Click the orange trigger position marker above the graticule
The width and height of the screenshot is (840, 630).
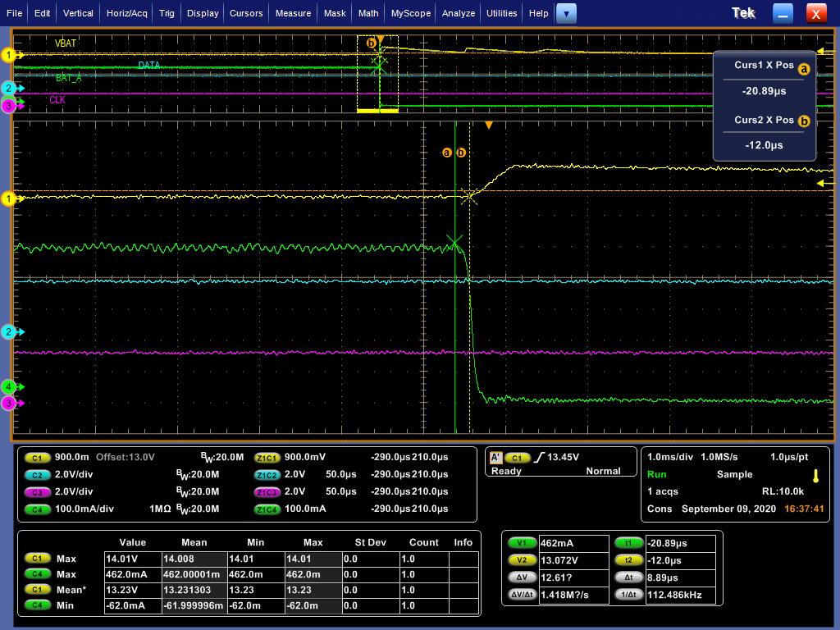point(489,125)
